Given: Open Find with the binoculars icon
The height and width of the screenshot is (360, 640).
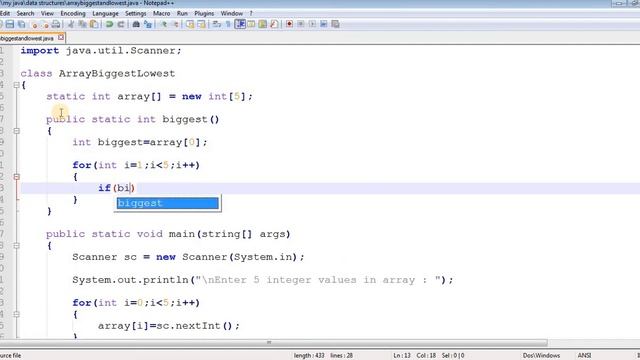Looking at the screenshot, I should 136,24.
